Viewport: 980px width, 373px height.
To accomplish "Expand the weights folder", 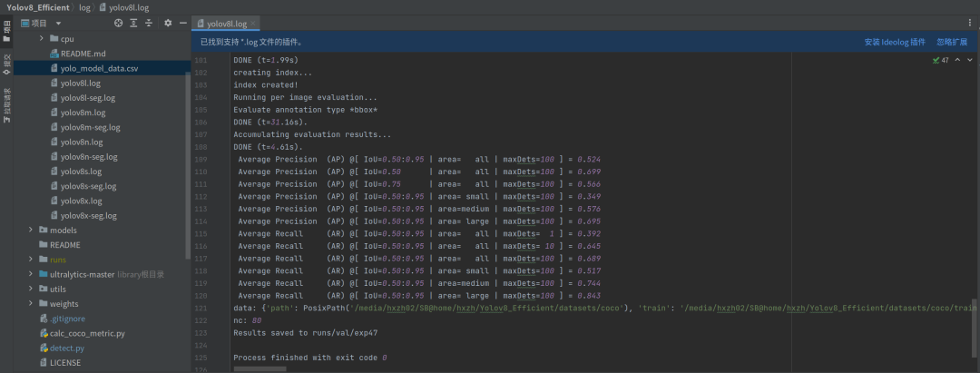I will coord(31,304).
